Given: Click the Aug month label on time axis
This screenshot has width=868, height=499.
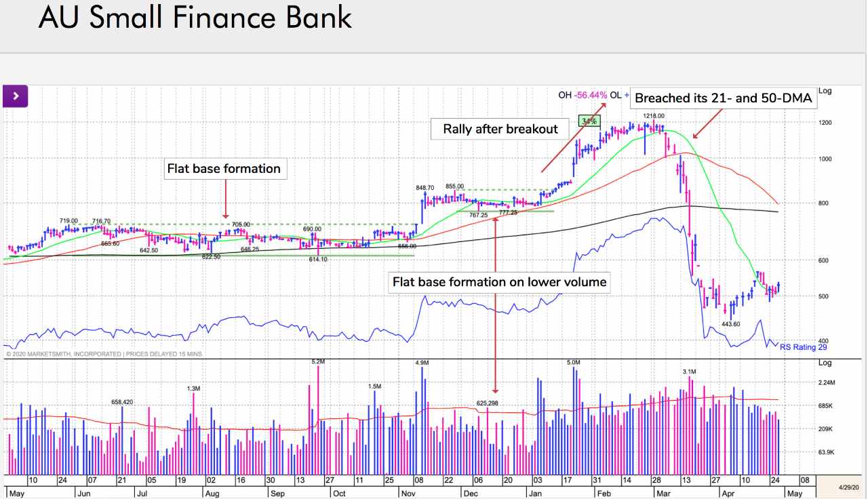Looking at the screenshot, I should (x=213, y=493).
